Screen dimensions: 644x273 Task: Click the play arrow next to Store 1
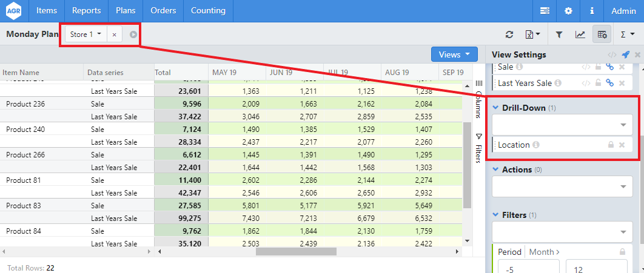pyautogui.click(x=133, y=35)
